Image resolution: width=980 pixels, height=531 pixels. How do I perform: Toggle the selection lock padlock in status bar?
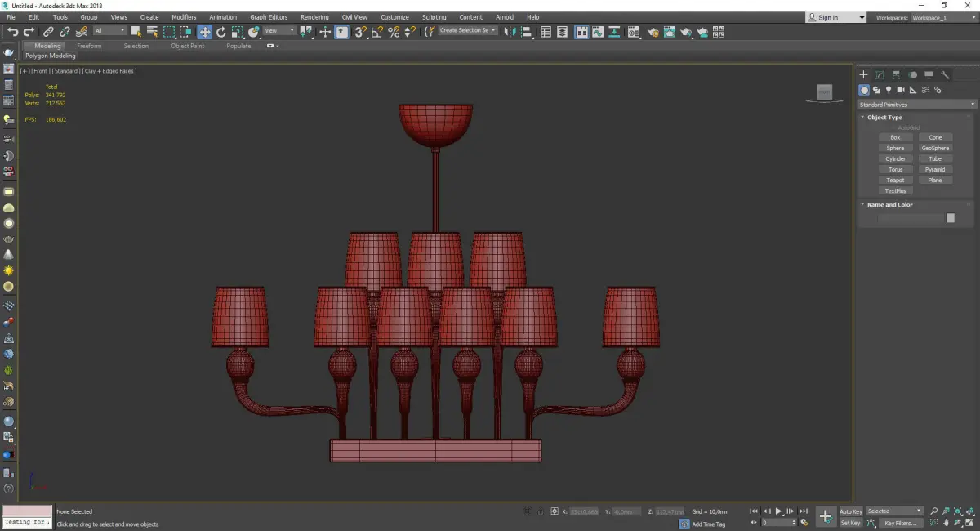click(x=541, y=511)
